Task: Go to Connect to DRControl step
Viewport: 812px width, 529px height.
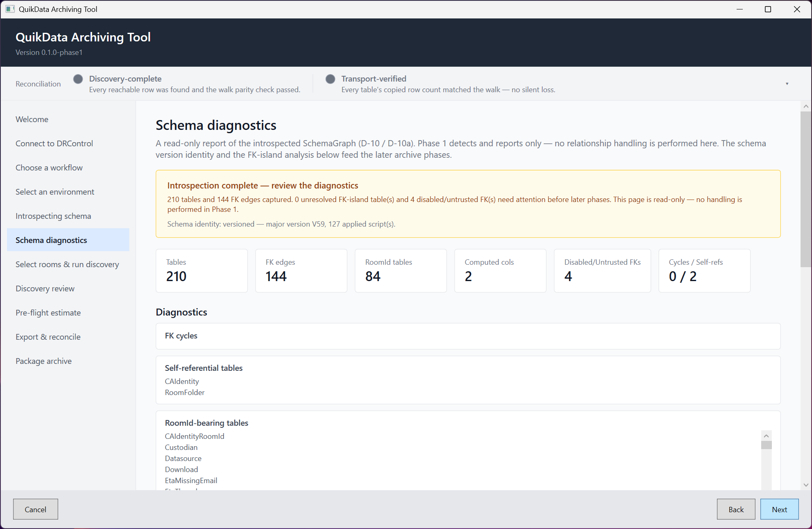Action: pyautogui.click(x=68, y=143)
